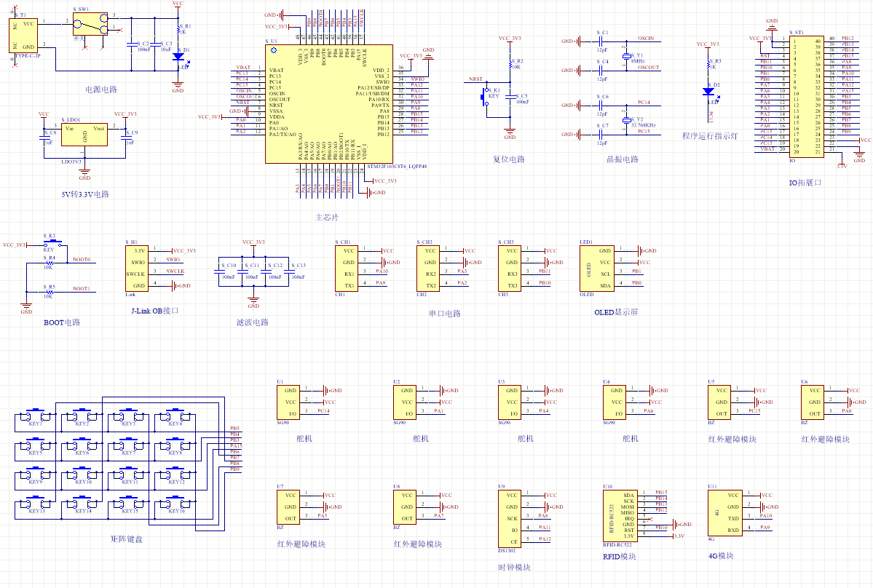Viewport: 873px width, 588px height.
Task: Click the IO拓展口 section title
Action: tap(805, 183)
